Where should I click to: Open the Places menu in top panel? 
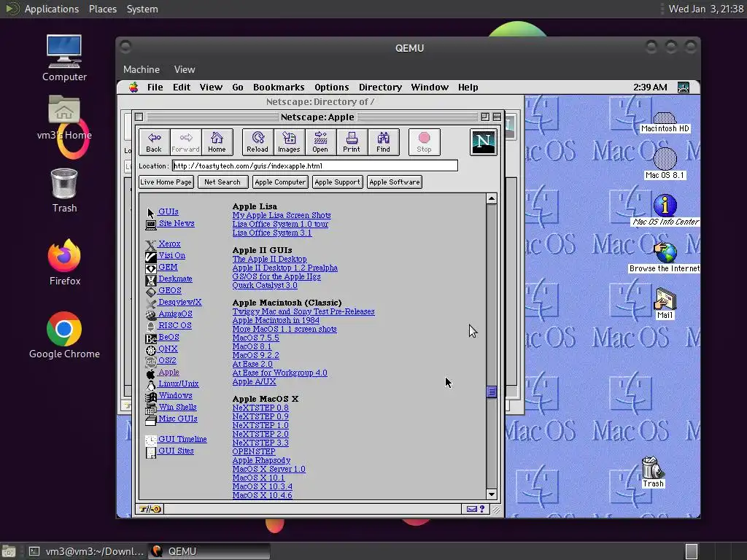[102, 9]
